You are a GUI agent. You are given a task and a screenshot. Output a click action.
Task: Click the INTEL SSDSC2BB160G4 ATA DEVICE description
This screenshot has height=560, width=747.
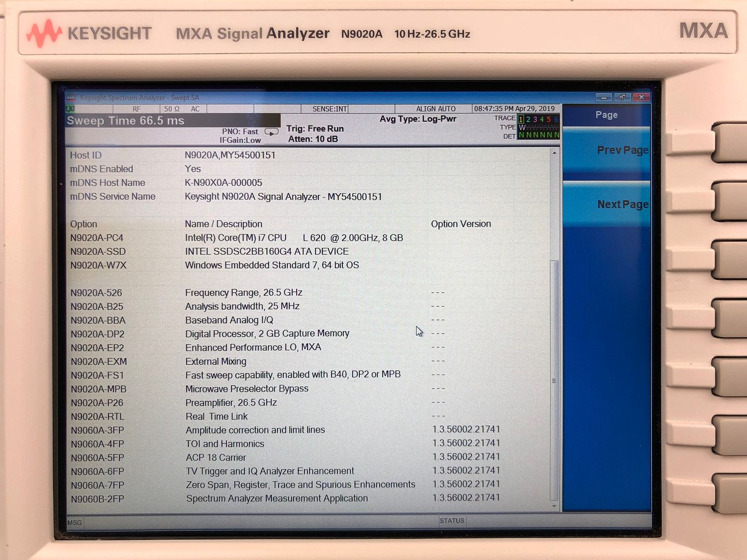tap(267, 251)
